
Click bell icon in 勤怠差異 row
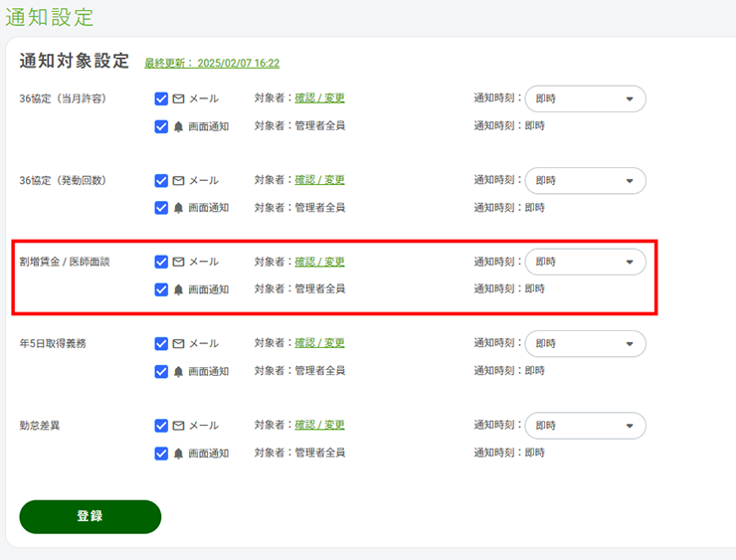point(178,454)
